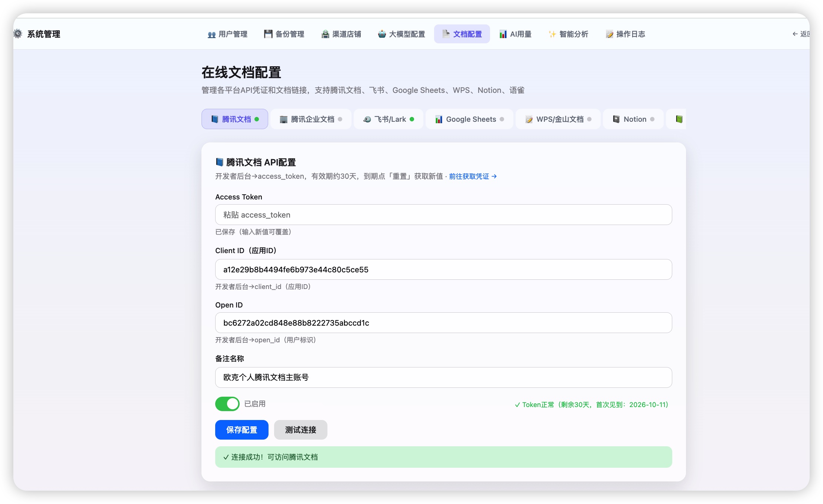Focus the Access Token input field
This screenshot has width=823, height=504.
pyautogui.click(x=444, y=215)
